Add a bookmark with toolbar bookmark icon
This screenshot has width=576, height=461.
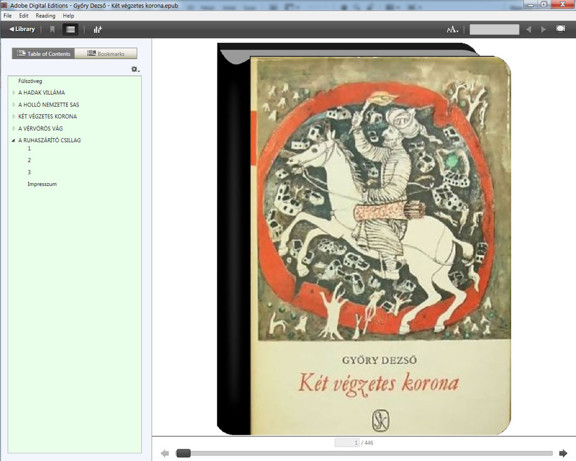pos(52,29)
